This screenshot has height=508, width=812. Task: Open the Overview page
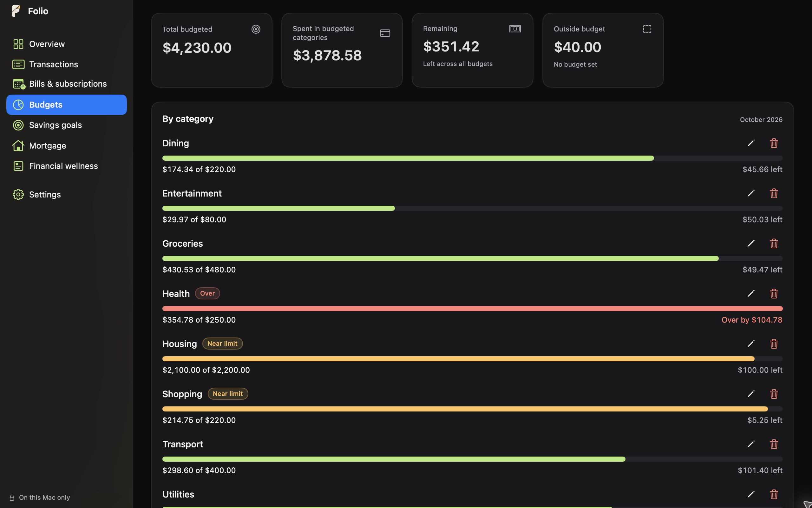click(x=66, y=44)
